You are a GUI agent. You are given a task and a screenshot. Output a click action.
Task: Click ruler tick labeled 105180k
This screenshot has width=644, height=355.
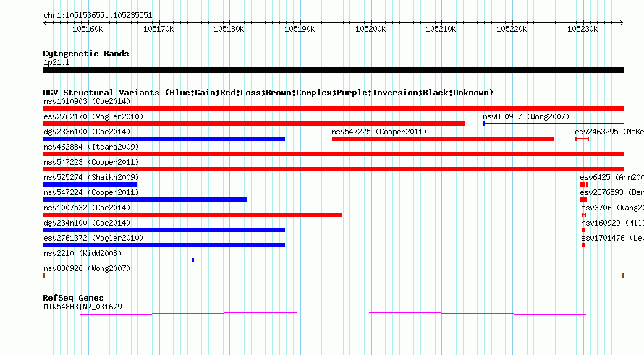click(x=229, y=29)
